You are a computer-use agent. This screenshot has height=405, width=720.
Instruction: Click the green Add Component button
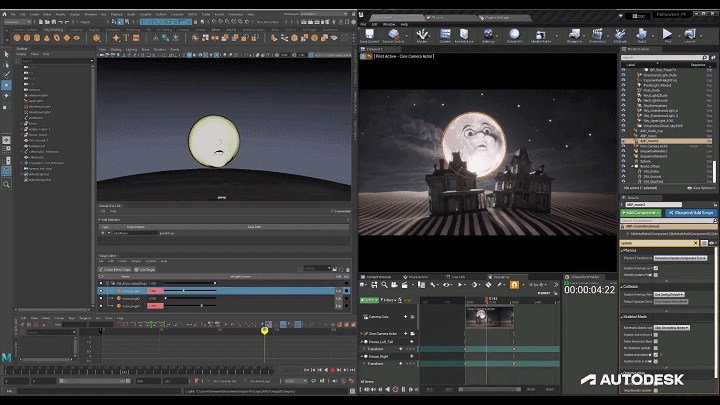[x=641, y=213]
